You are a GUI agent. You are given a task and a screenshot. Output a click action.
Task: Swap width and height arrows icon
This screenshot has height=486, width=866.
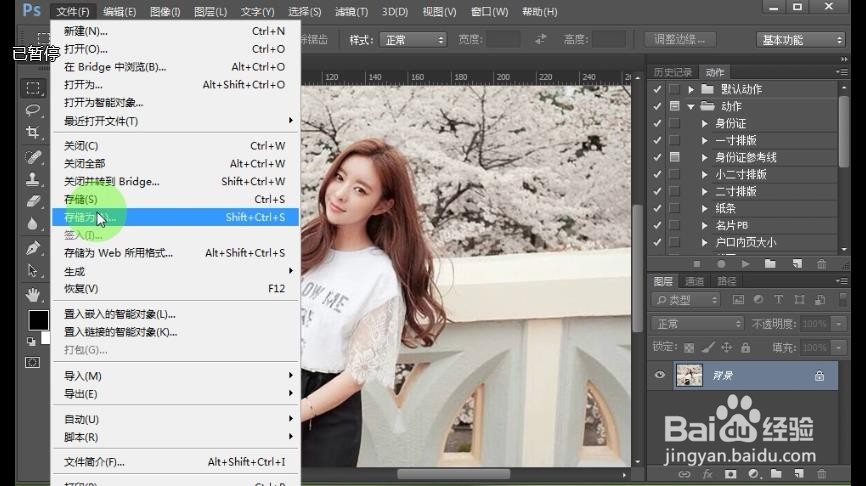(x=541, y=39)
